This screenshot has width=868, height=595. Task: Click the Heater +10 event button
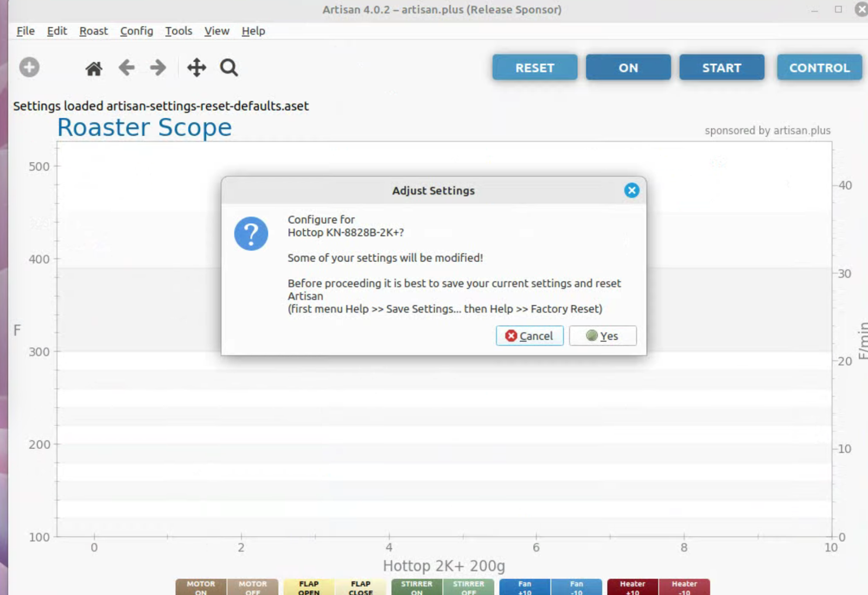(633, 587)
